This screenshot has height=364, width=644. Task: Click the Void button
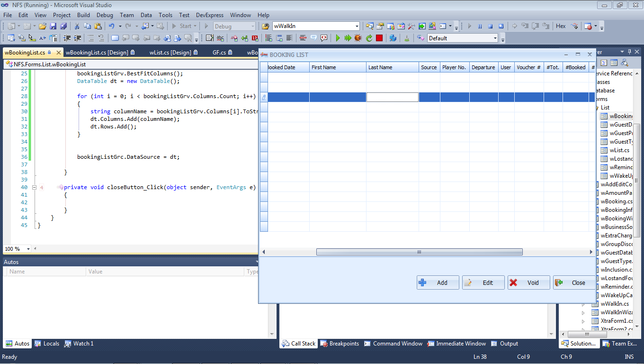pyautogui.click(x=528, y=282)
